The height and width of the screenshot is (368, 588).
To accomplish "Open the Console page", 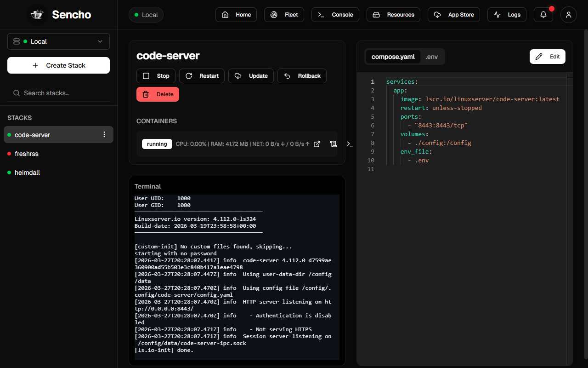I will (335, 15).
